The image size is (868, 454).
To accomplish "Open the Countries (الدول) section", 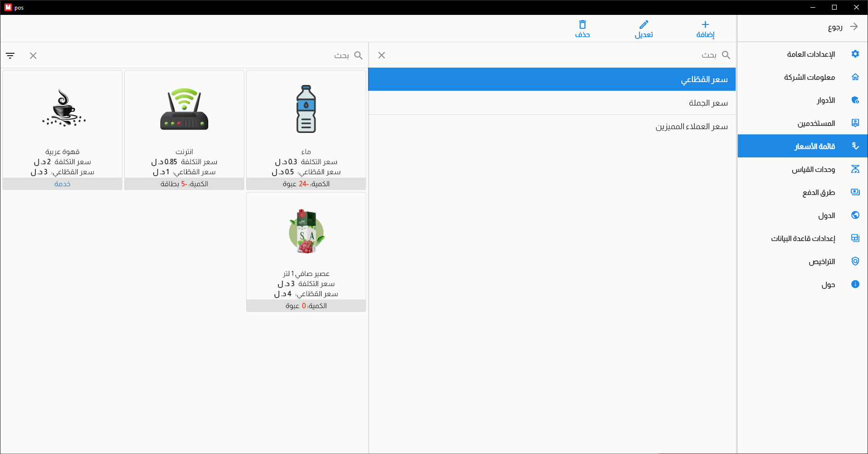I will coord(826,215).
